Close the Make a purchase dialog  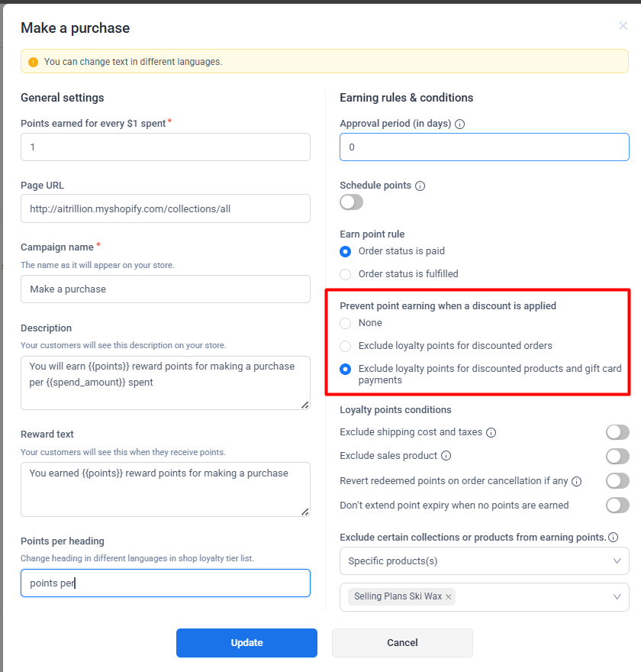pos(623,26)
